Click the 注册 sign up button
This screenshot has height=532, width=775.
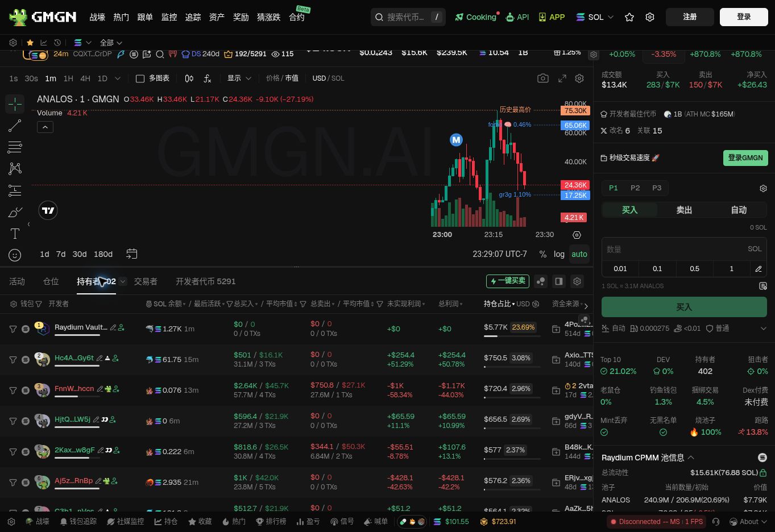690,17
